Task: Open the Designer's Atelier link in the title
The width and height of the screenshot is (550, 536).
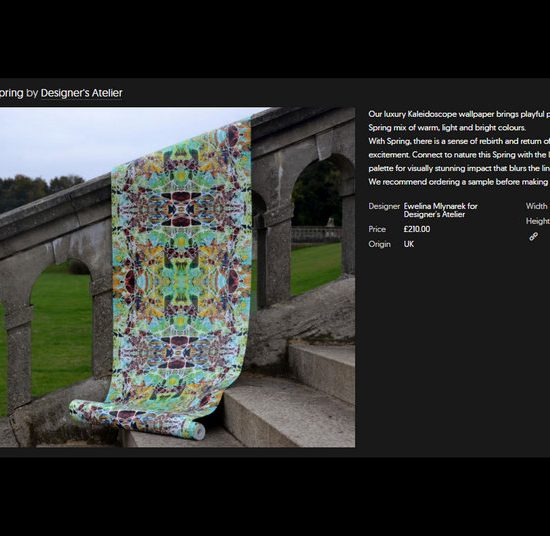Action: pos(82,93)
